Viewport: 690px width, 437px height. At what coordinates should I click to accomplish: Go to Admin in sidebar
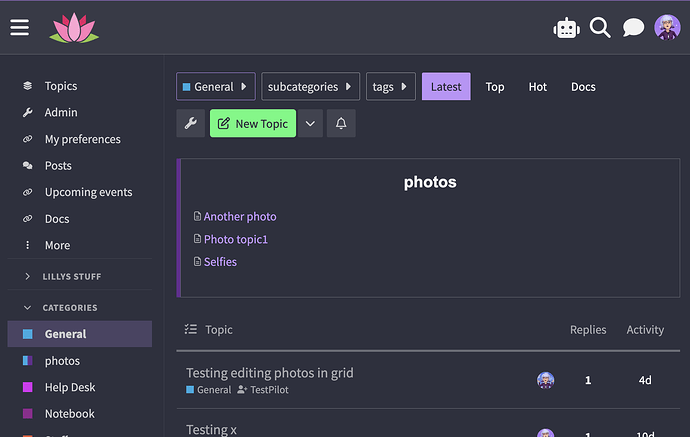61,112
